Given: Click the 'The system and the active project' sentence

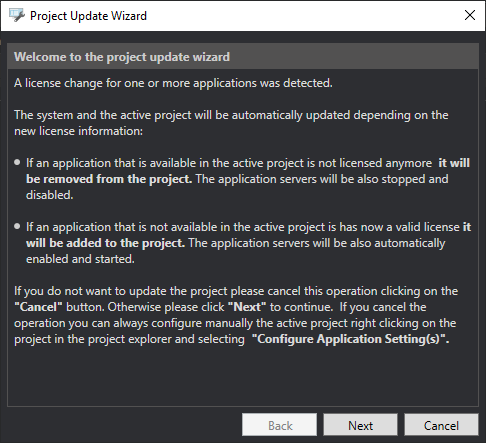Looking at the screenshot, I should click(231, 115).
